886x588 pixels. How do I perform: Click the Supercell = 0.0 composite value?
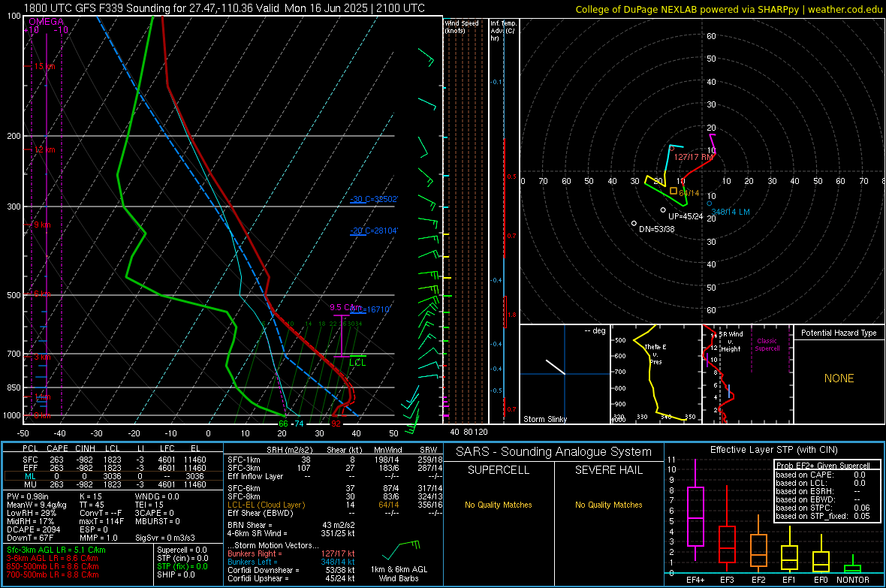(x=182, y=550)
